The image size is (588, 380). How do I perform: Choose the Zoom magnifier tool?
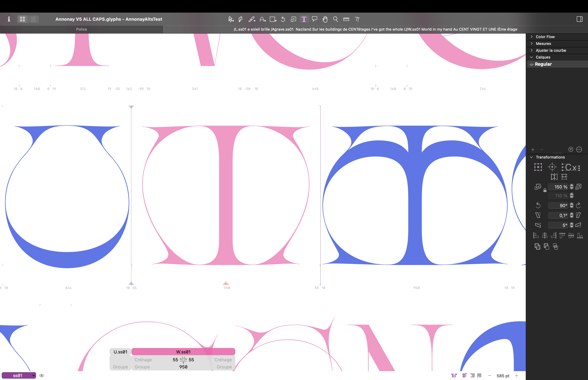[x=335, y=19]
